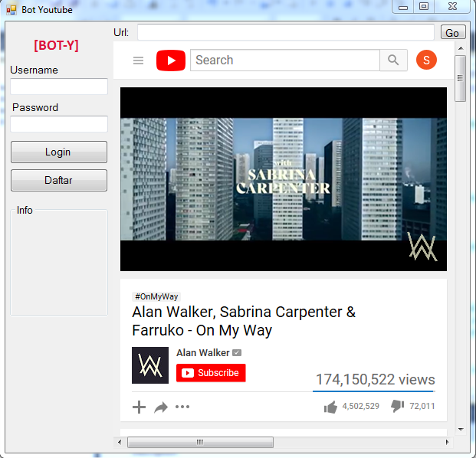This screenshot has height=458, width=476.
Task: Click the Bot Youtube title bar app icon
Action: coord(11,10)
